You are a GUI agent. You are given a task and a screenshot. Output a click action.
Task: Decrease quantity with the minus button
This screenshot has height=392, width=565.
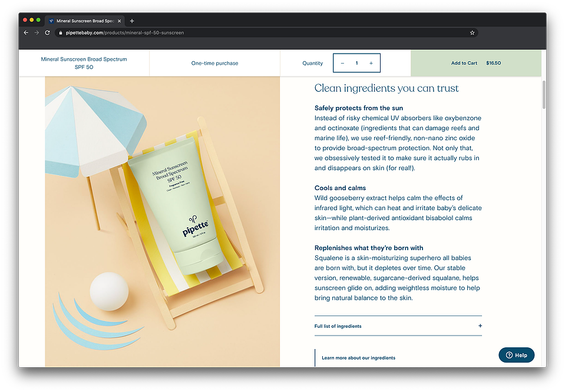(x=342, y=63)
